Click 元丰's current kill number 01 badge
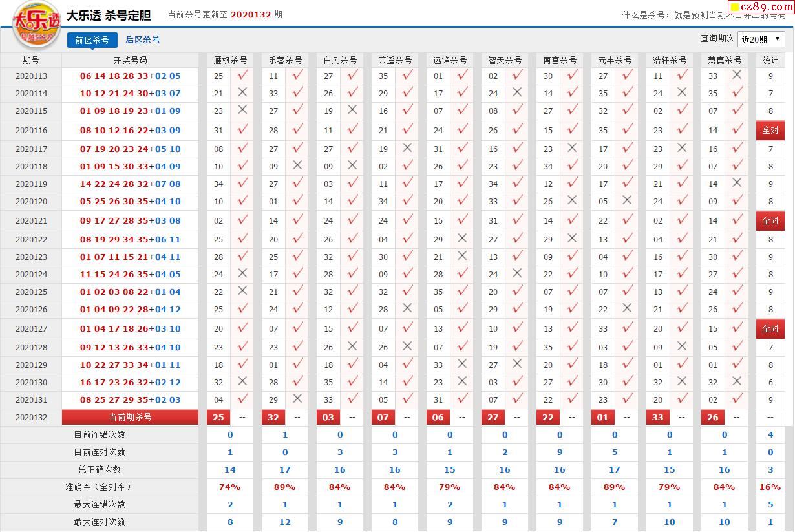The image size is (795, 532). [603, 418]
